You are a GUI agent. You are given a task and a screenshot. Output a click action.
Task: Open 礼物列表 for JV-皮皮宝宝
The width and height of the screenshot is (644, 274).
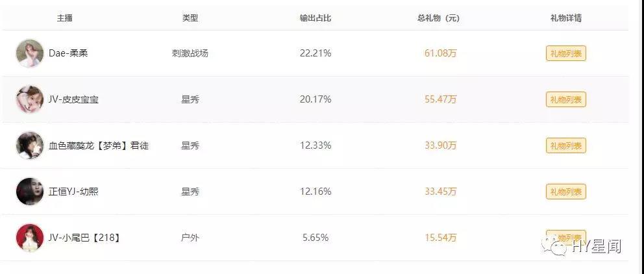pos(565,99)
